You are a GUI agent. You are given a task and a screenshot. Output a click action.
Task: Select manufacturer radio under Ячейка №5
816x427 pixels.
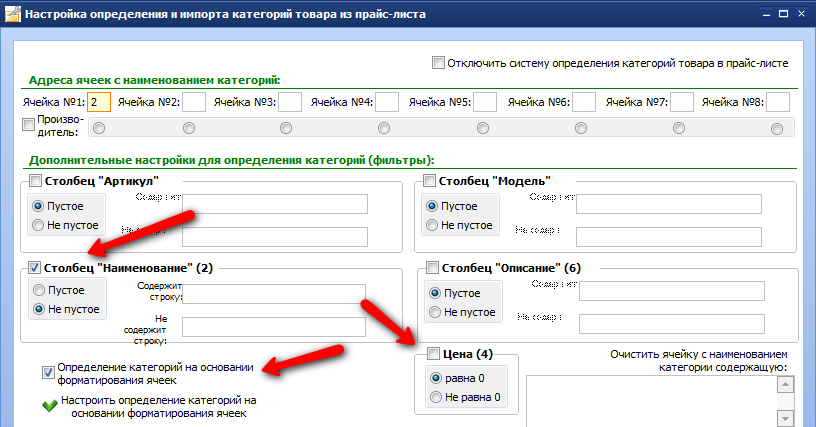click(483, 128)
